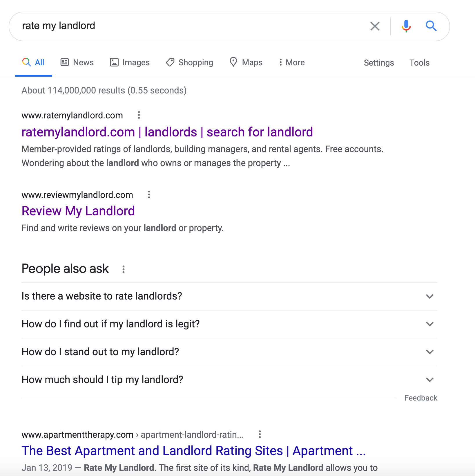Open the ratemylandlord.com result title link
This screenshot has width=475, height=476.
[167, 132]
